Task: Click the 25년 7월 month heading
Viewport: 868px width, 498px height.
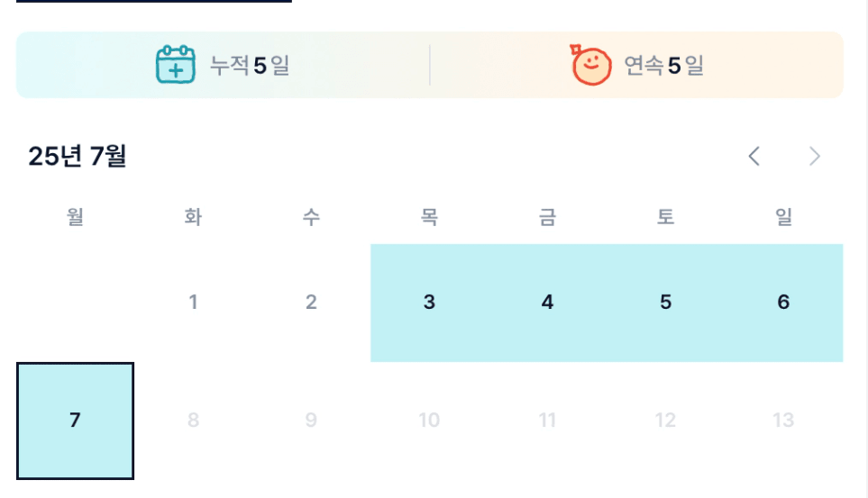Action: click(x=78, y=156)
